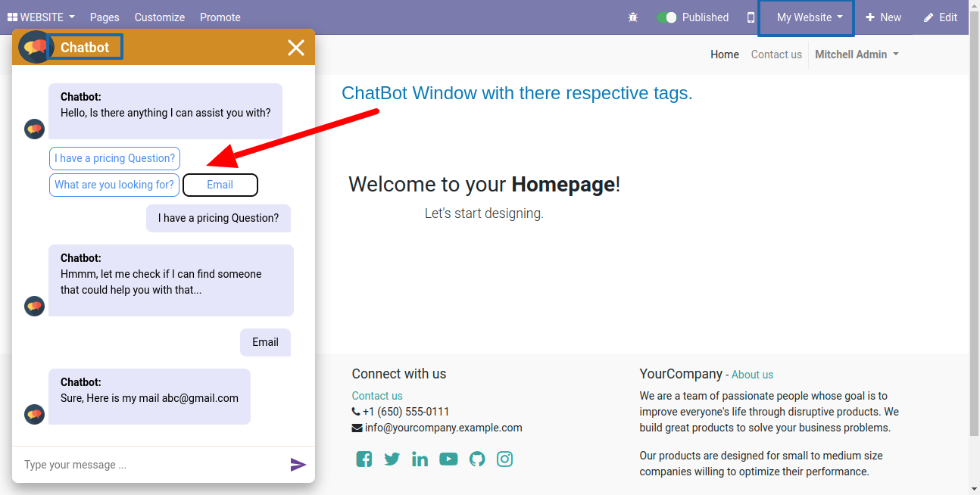Open the YouTube social icon

tap(448, 459)
